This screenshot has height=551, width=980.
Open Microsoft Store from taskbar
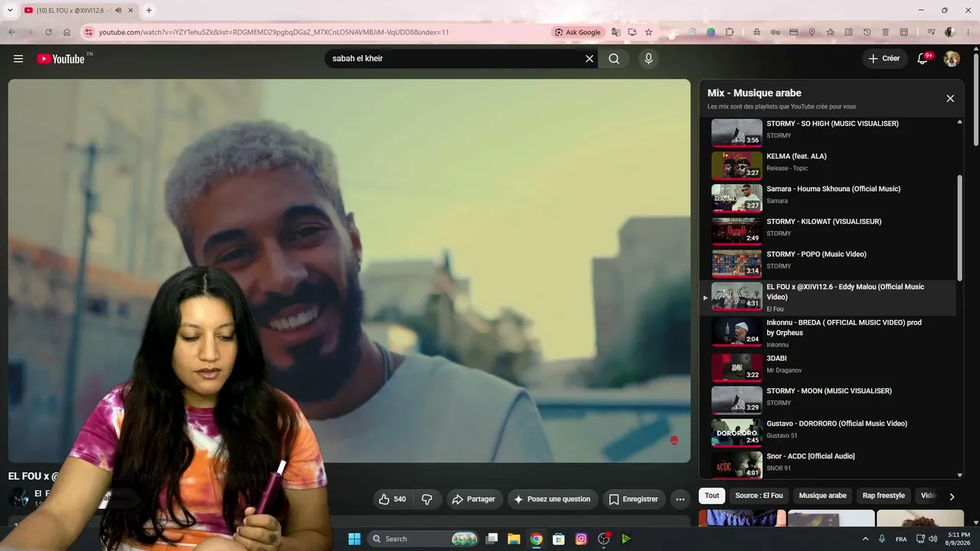(559, 539)
